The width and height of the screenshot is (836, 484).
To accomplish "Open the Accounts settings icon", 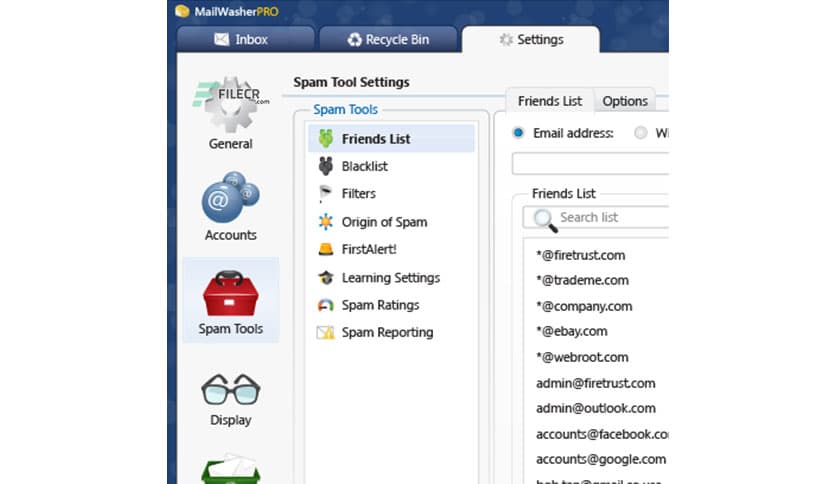I will click(x=230, y=197).
